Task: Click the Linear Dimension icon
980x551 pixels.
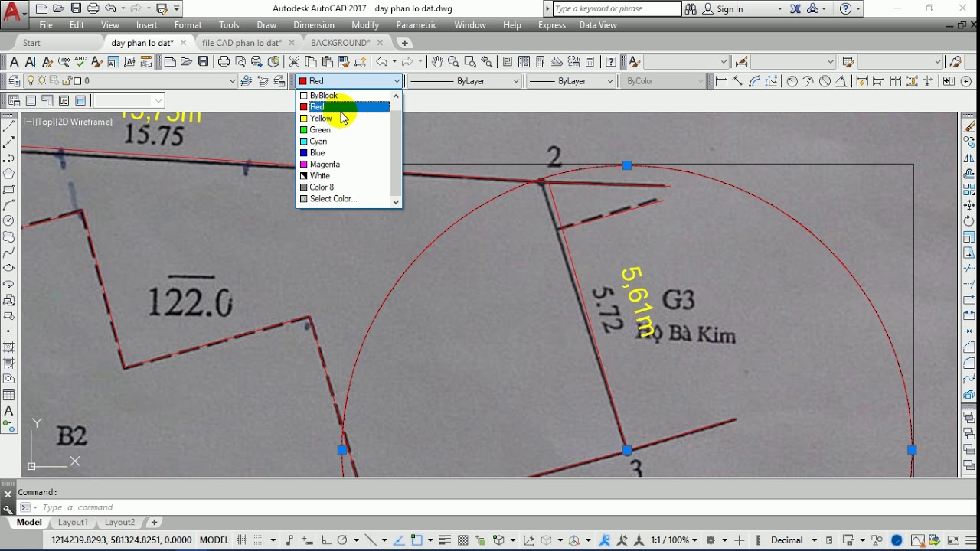Action: click(721, 81)
